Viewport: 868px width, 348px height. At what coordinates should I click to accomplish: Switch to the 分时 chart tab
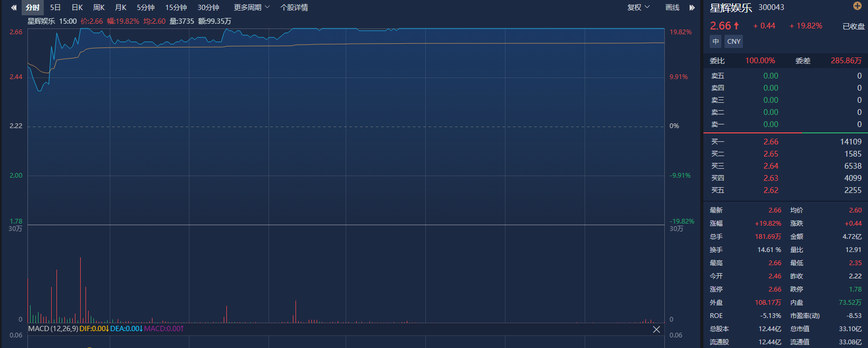pyautogui.click(x=33, y=7)
